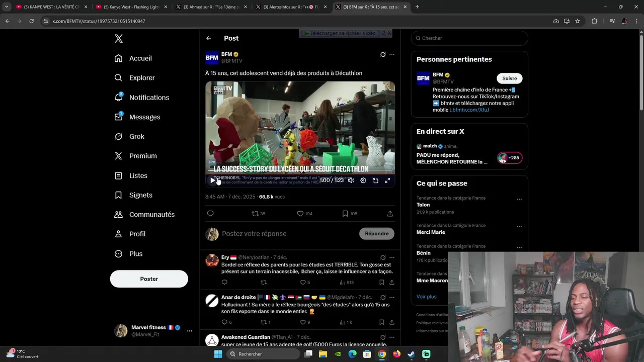Open the Premium page

tap(135, 156)
